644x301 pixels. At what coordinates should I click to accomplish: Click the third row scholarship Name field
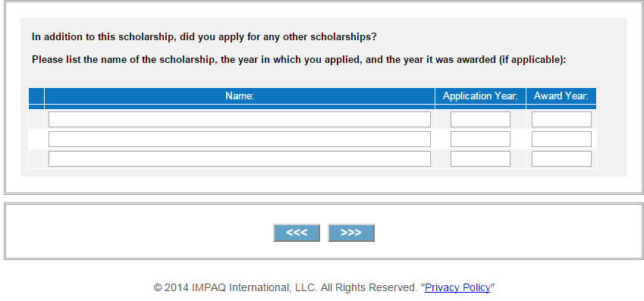click(x=240, y=159)
